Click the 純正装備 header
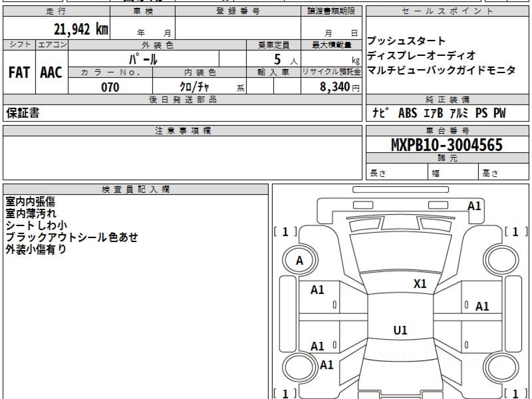 click(447, 100)
